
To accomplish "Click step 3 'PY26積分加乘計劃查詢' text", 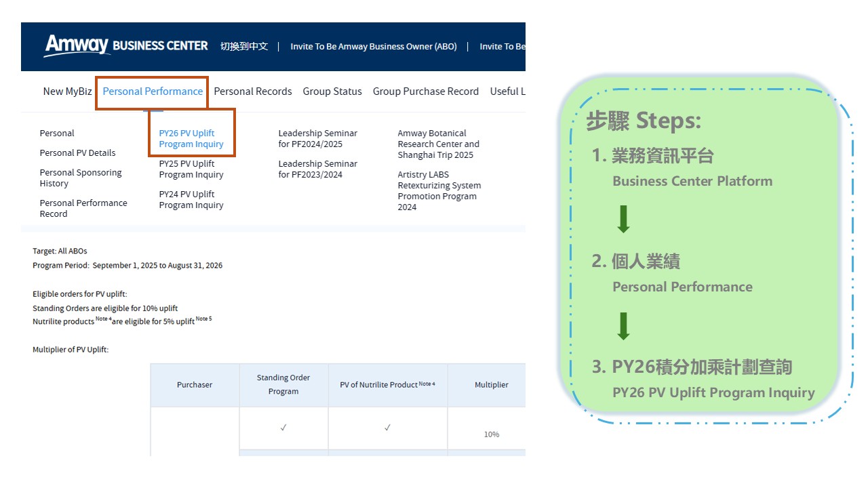I will (702, 367).
